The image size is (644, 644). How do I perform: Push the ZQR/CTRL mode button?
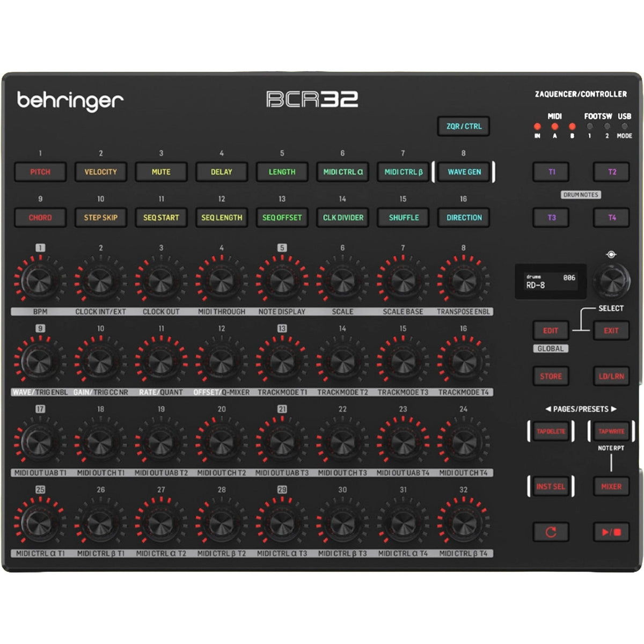pos(464,126)
